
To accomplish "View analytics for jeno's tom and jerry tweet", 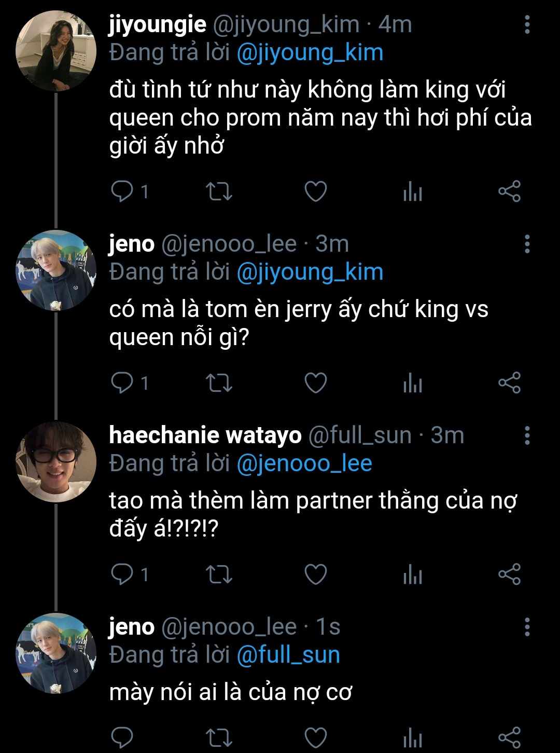I will pyautogui.click(x=413, y=384).
